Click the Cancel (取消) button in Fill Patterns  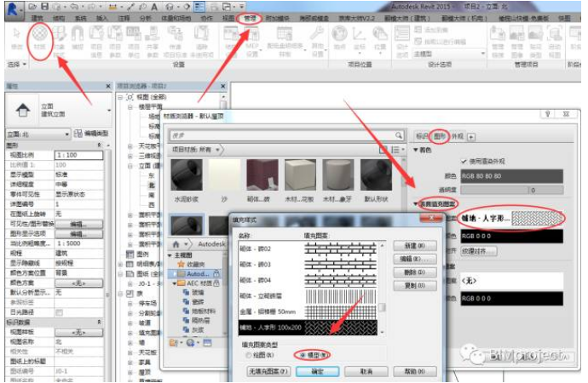point(366,371)
